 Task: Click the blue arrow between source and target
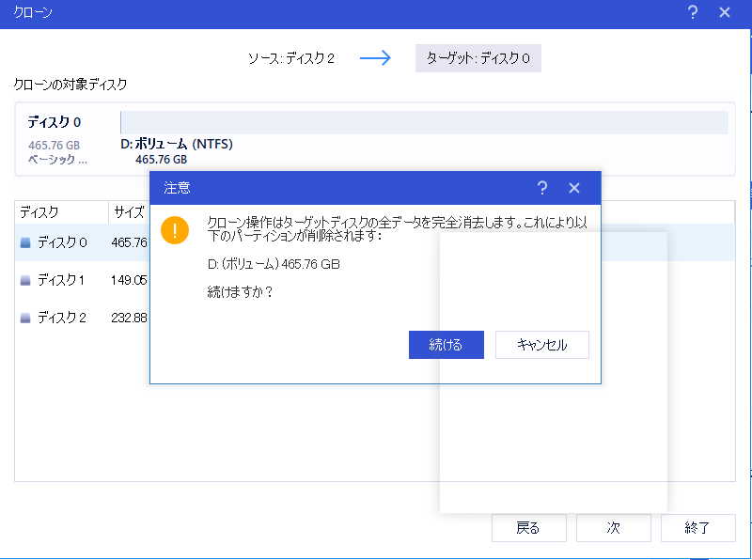coord(375,58)
